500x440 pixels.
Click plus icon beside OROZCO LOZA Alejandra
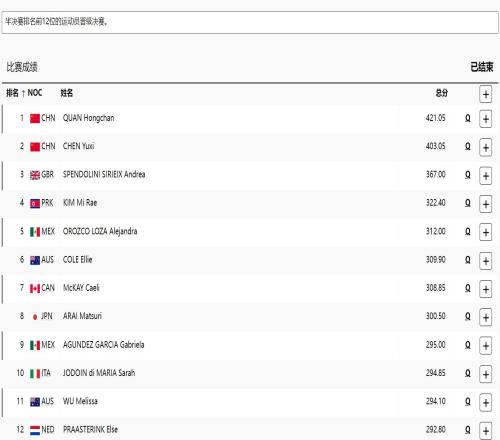click(486, 232)
